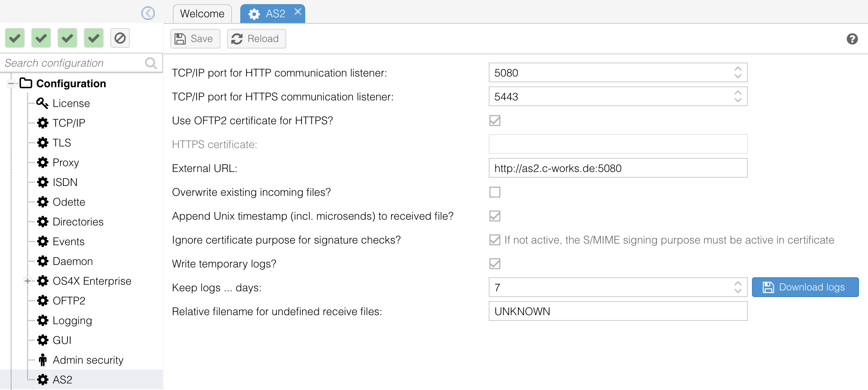Collapse the Configuration tree root
Image resolution: width=868 pixels, height=390 pixels.
pyautogui.click(x=11, y=84)
